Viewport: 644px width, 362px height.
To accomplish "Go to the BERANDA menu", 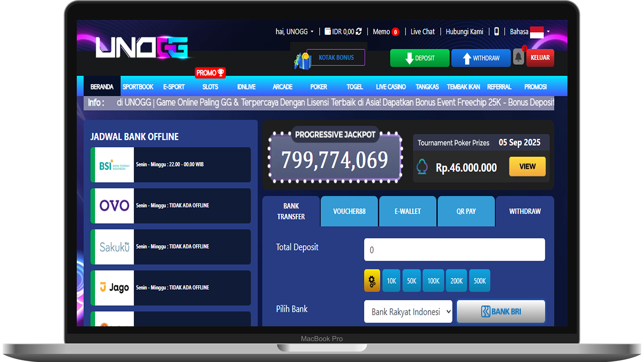I will [x=102, y=87].
